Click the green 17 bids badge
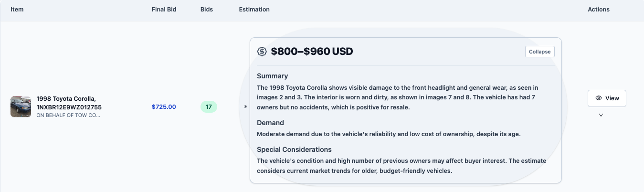 (209, 107)
